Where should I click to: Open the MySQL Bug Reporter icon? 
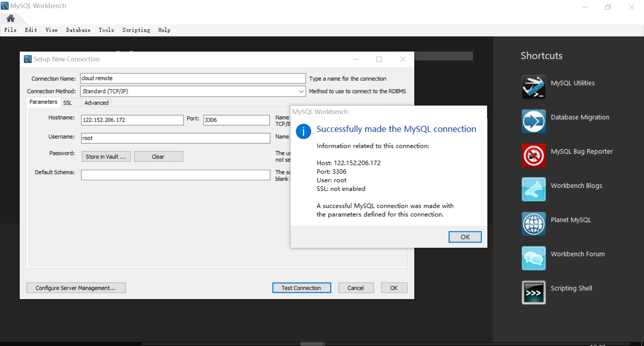point(533,156)
